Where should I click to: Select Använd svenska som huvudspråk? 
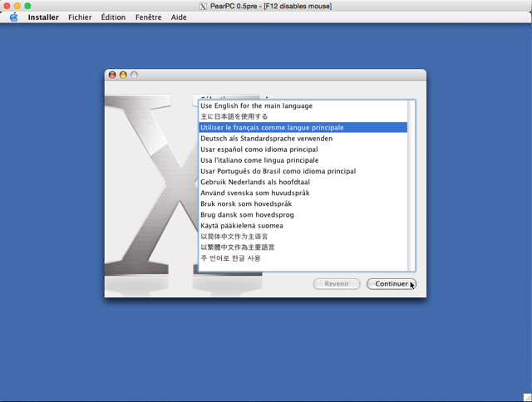pyautogui.click(x=303, y=193)
